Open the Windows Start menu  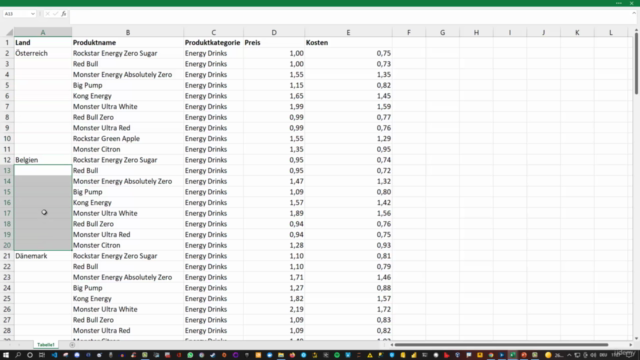tap(6, 355)
